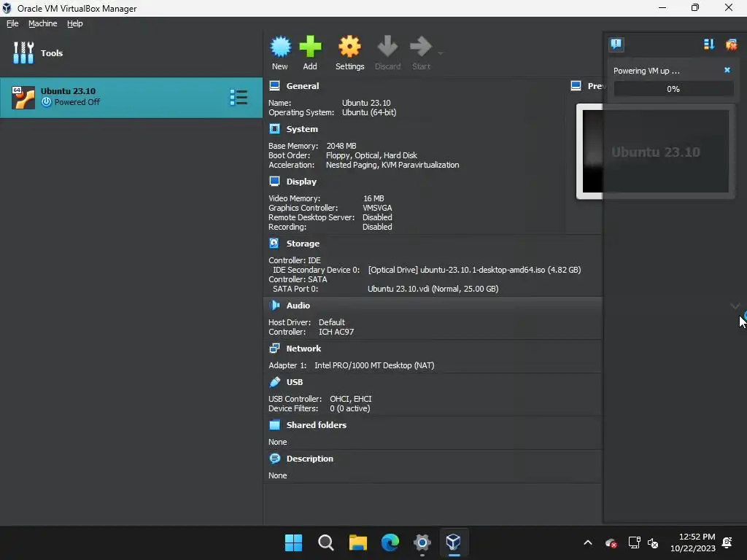Click the Storage section disk icon
Screen dimensions: 747x560
point(274,243)
